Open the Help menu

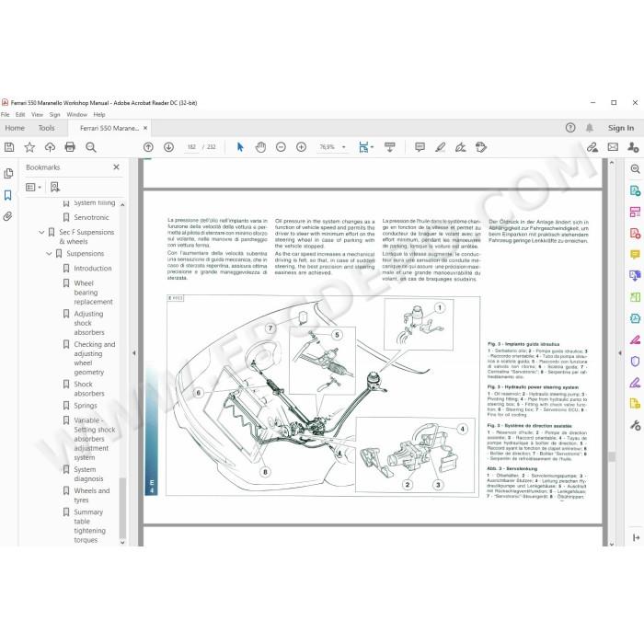tap(99, 115)
